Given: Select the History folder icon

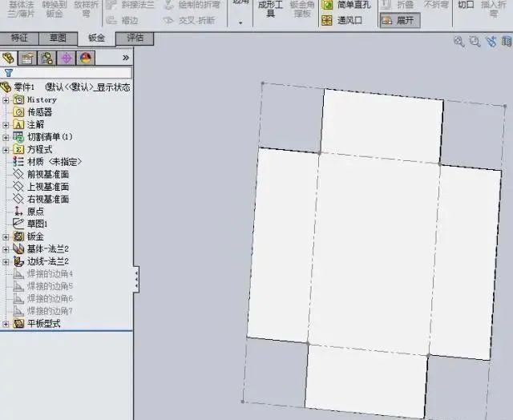Looking at the screenshot, I should (x=18, y=99).
